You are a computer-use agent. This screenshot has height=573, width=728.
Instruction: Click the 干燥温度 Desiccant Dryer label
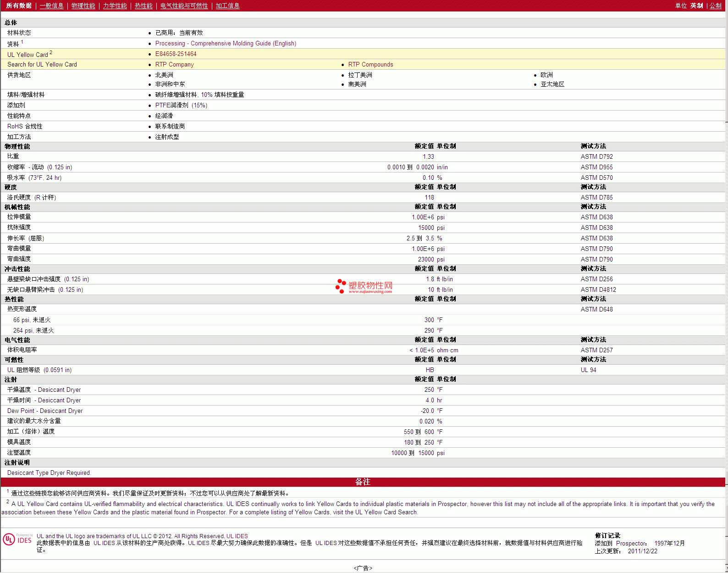pyautogui.click(x=44, y=389)
